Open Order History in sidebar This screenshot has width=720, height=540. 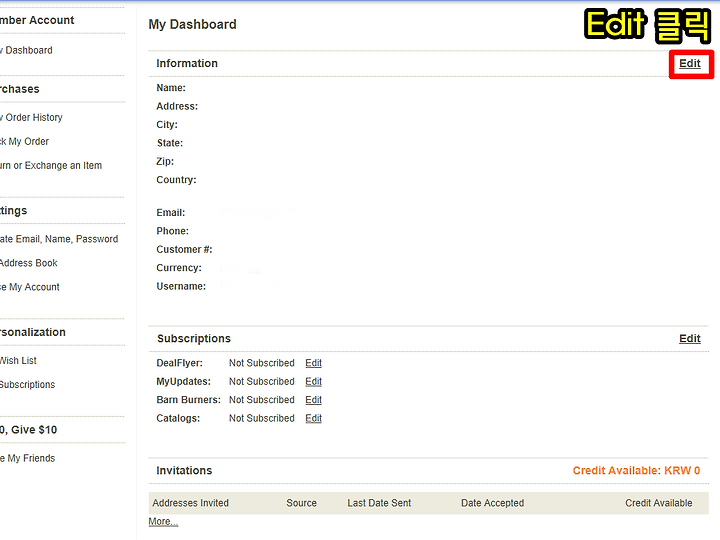coord(31,118)
